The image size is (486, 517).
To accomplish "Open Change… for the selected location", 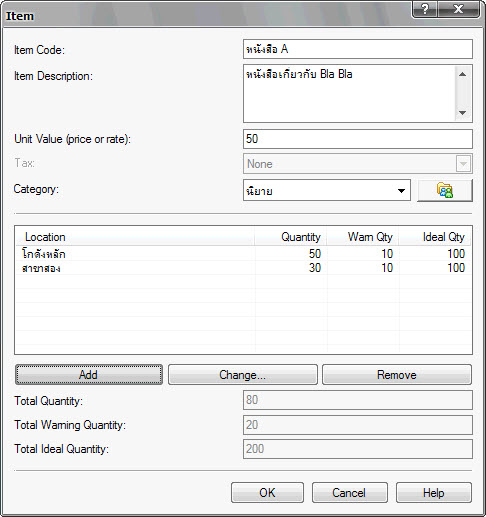I will coord(243,375).
